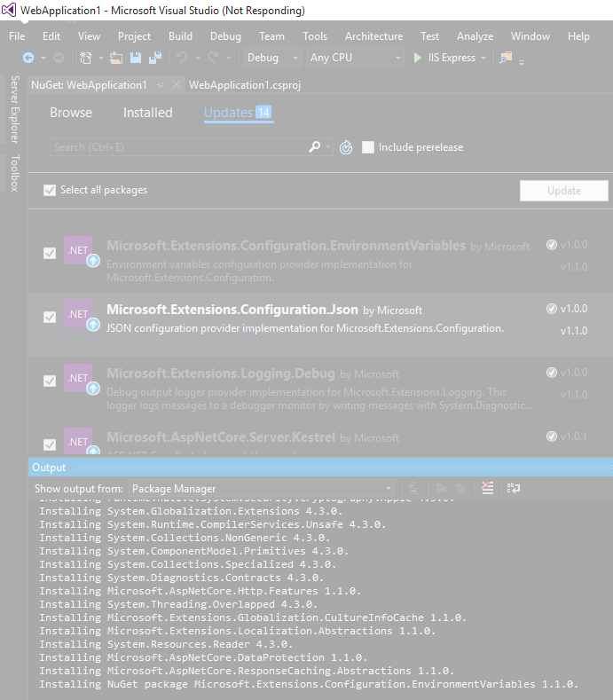This screenshot has width=613, height=700.
Task: Click Find Message in Code output icon
Action: point(415,488)
